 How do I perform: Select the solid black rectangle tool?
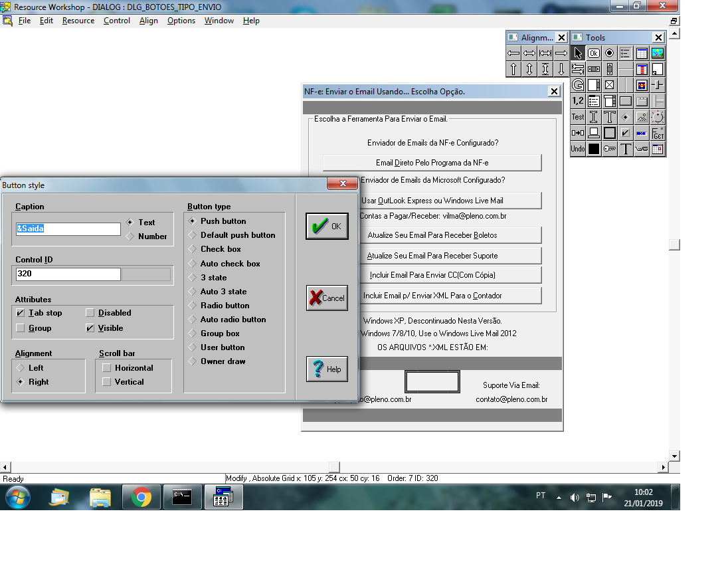[x=594, y=149]
